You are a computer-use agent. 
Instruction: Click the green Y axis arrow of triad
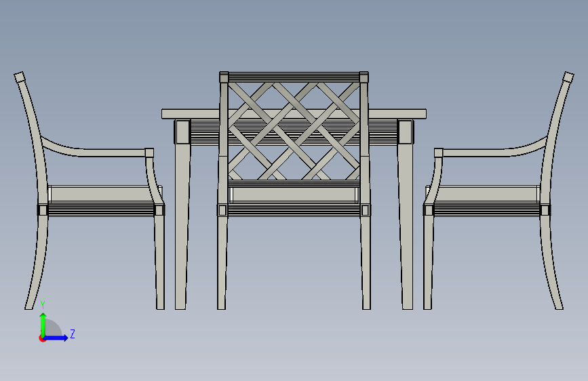pyautogui.click(x=43, y=324)
